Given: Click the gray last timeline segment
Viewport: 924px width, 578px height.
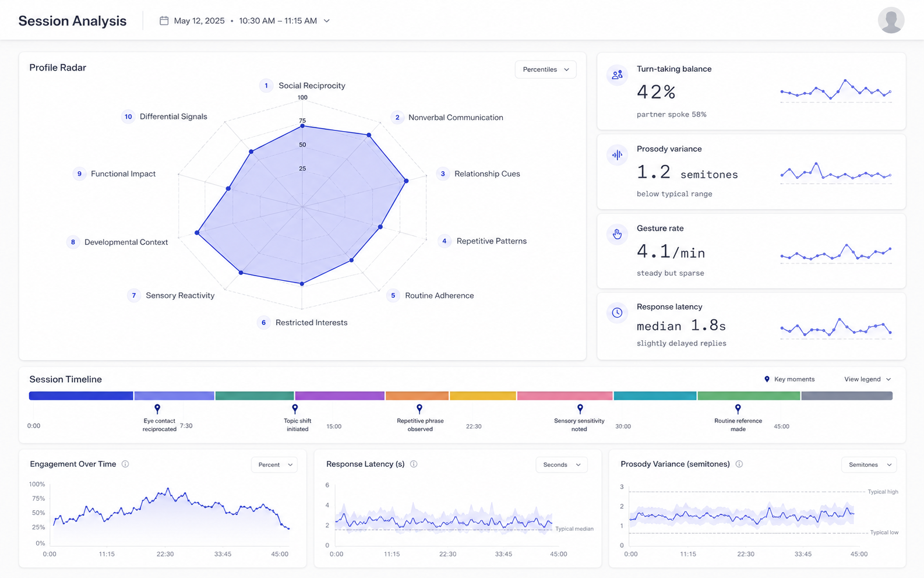Looking at the screenshot, I should pyautogui.click(x=847, y=396).
